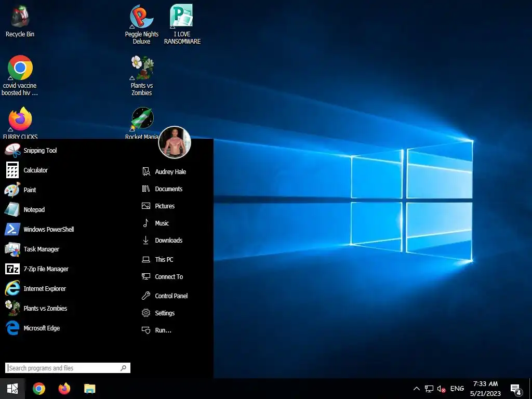Image resolution: width=532 pixels, height=399 pixels.
Task: Click the Start button on taskbar
Action: pos(12,389)
